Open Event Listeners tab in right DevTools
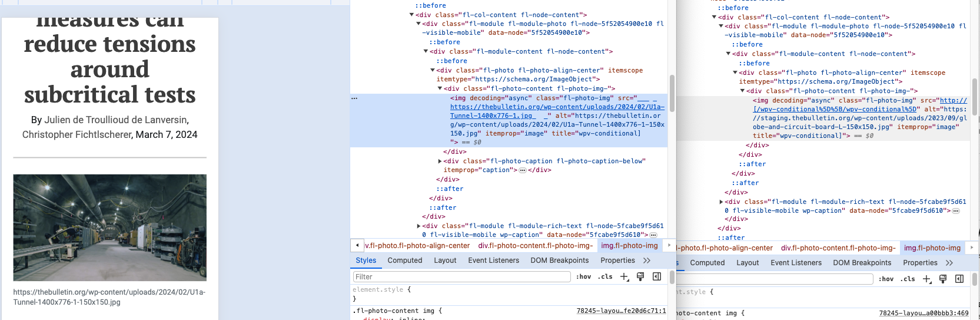 [796, 263]
